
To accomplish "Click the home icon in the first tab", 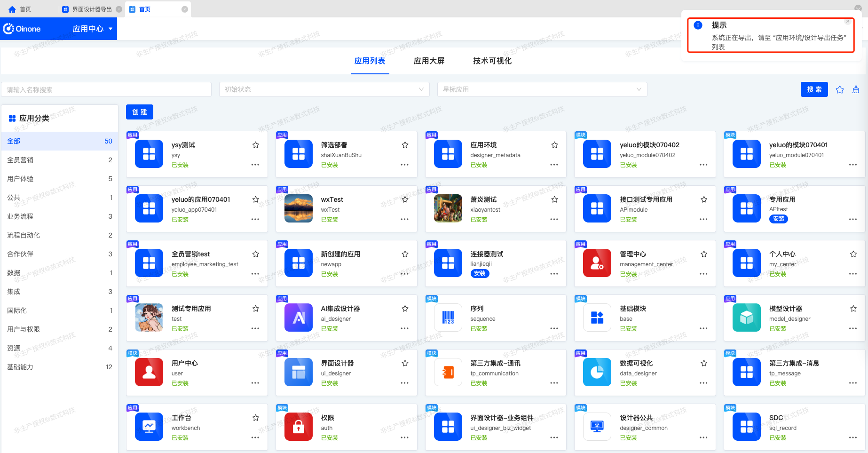I will [x=12, y=9].
